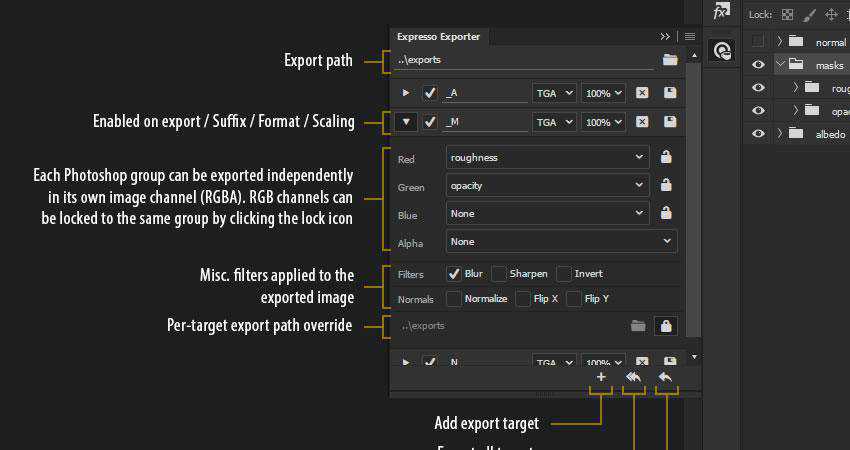This screenshot has height=450, width=850.
Task: Open the Expresso Exporter panel dock icon
Action: tap(720, 49)
